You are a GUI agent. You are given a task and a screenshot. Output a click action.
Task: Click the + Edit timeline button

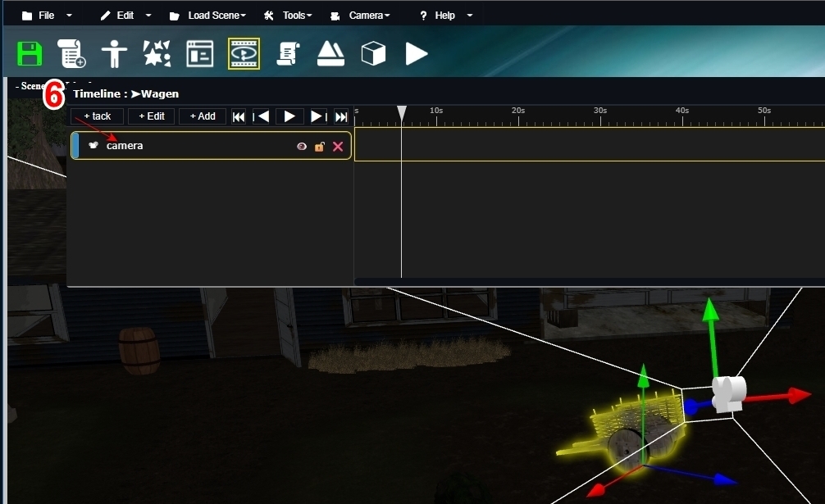(152, 116)
